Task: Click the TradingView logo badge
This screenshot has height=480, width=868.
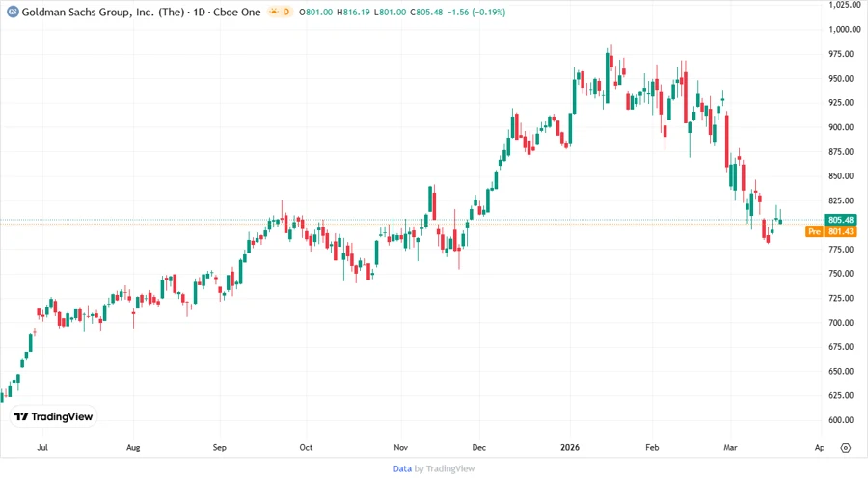Action: tap(53, 417)
